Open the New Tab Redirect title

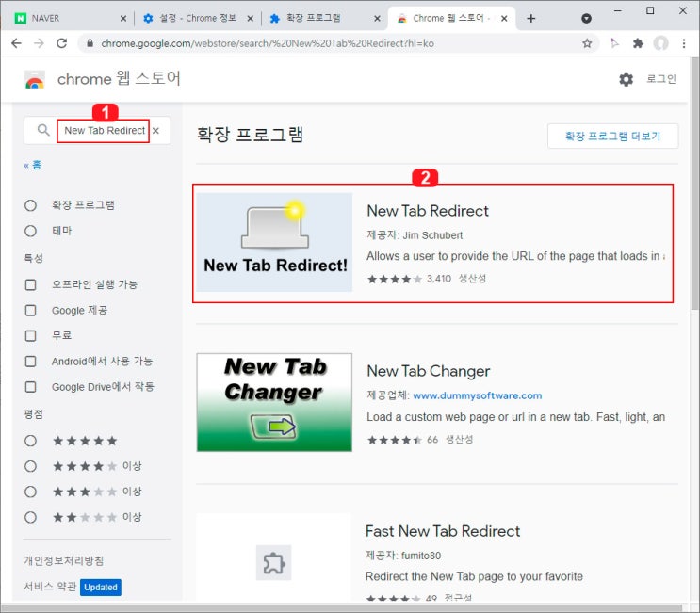[428, 211]
